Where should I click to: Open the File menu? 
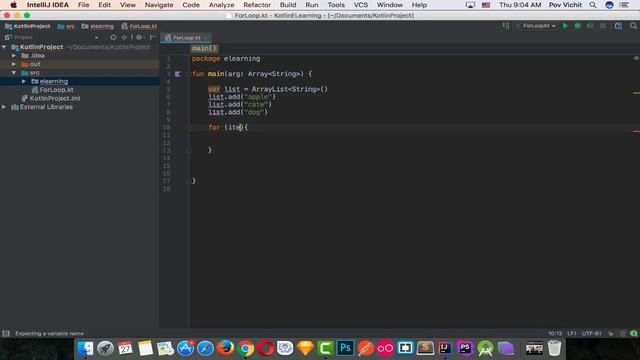pos(84,5)
